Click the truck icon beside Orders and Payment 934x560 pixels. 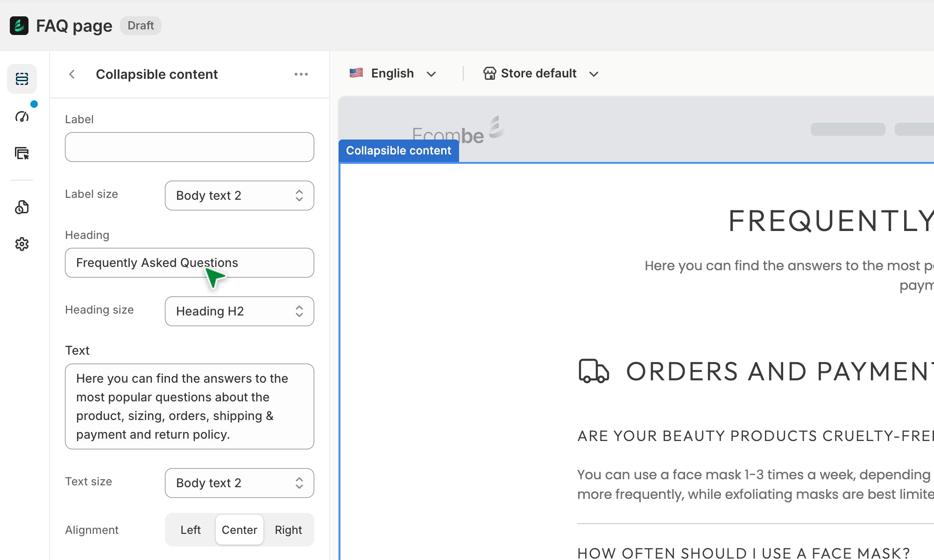click(594, 371)
